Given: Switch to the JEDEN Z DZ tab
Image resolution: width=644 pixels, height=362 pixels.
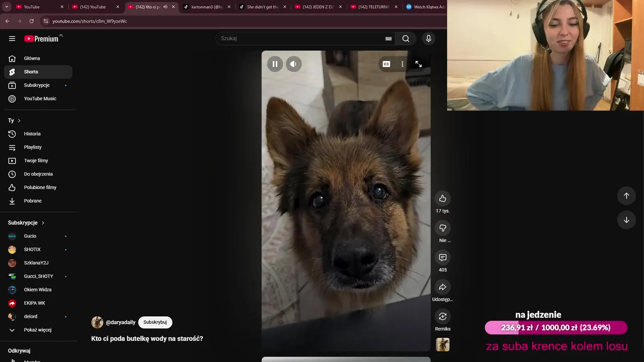Looking at the screenshot, I should pyautogui.click(x=318, y=7).
